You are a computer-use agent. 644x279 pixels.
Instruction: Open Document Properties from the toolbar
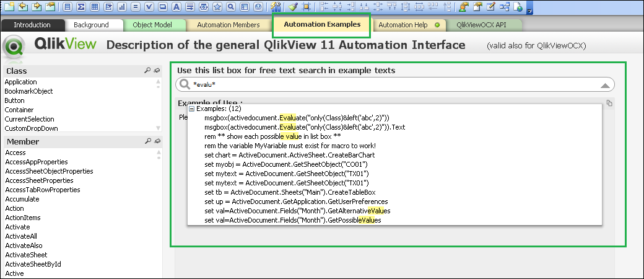pyautogui.click(x=477, y=7)
